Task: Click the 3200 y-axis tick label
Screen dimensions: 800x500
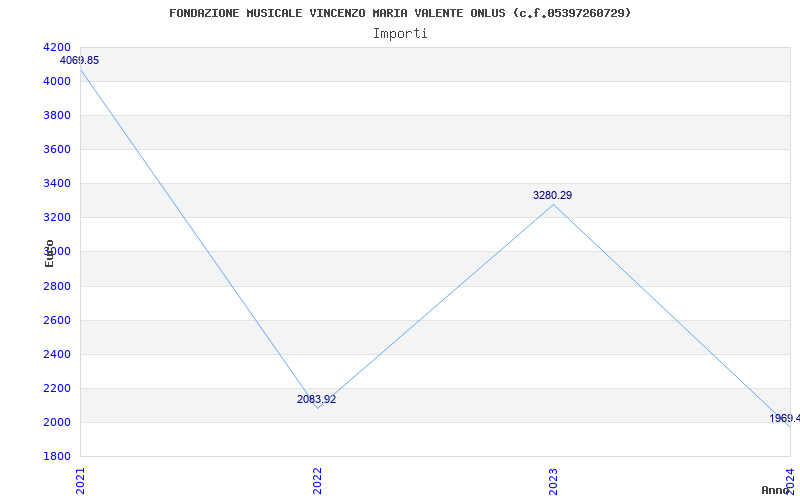Action: tap(57, 218)
